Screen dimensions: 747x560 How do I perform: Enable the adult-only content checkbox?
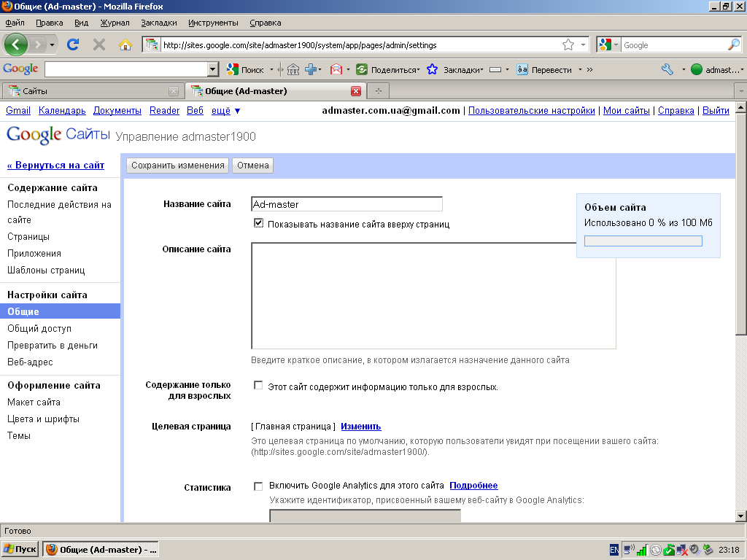coord(258,385)
